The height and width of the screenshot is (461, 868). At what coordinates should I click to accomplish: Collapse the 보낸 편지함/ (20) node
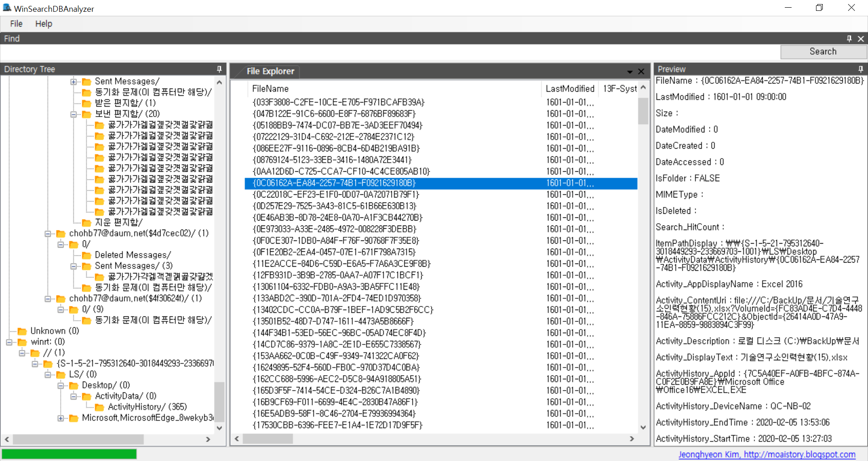74,114
